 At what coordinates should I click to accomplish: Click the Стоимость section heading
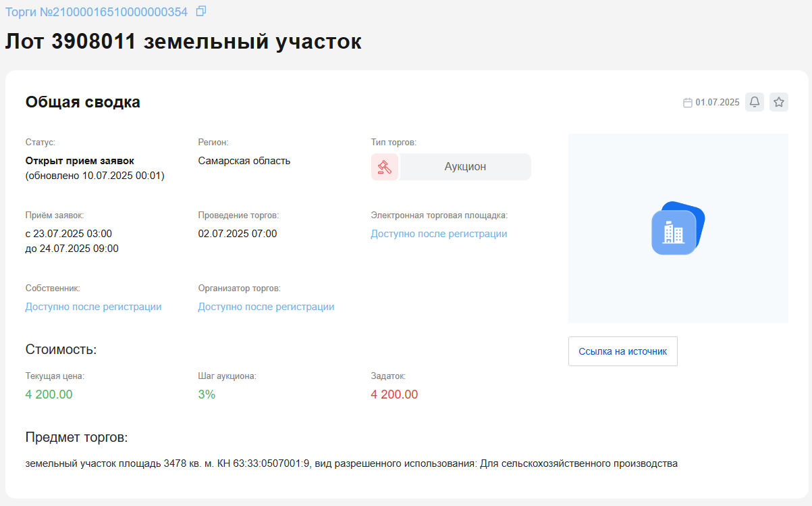61,349
